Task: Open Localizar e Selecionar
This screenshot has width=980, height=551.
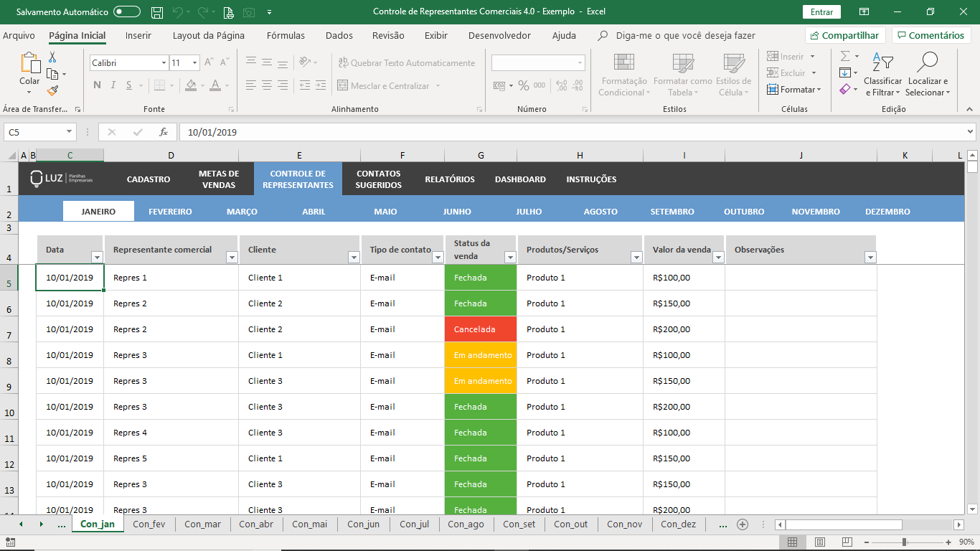Action: coord(928,75)
